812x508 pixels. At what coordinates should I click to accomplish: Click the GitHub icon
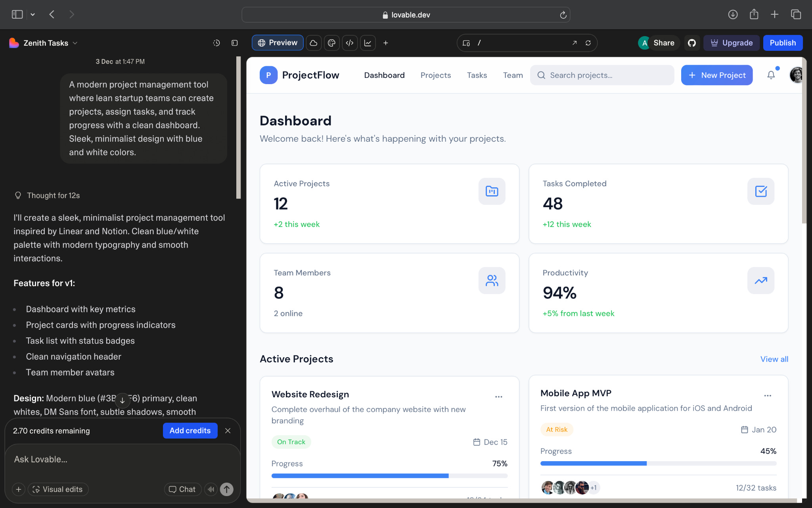[691, 43]
